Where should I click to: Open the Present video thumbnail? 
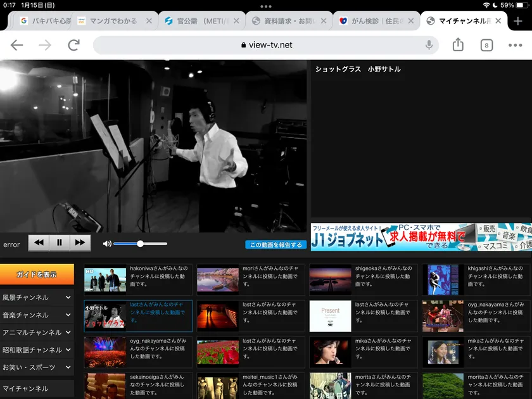point(330,315)
